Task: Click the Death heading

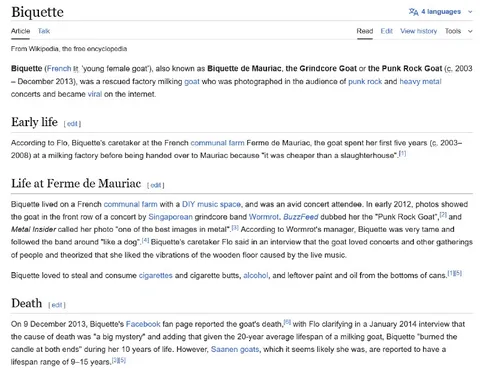Action: pyautogui.click(x=27, y=303)
